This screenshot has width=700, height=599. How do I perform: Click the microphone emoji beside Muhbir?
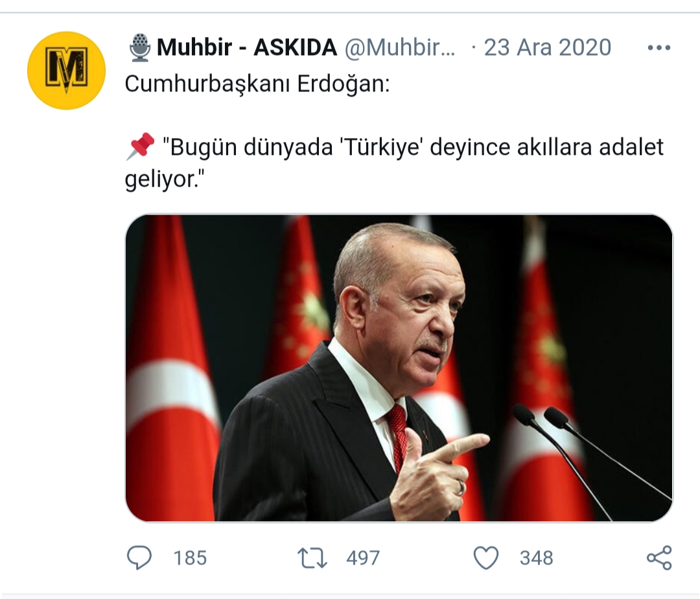click(140, 47)
